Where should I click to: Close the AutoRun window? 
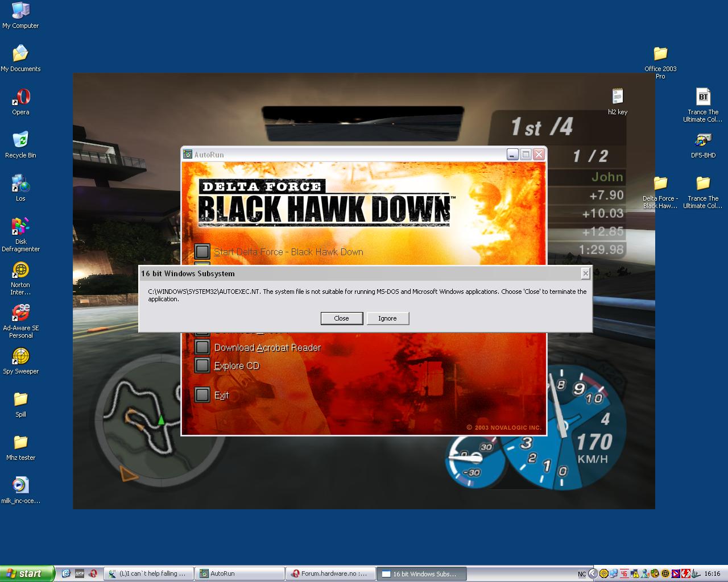[539, 154]
